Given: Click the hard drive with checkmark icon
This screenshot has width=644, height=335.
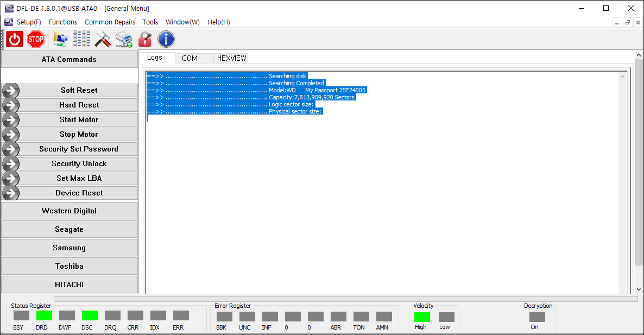Looking at the screenshot, I should click(x=124, y=40).
